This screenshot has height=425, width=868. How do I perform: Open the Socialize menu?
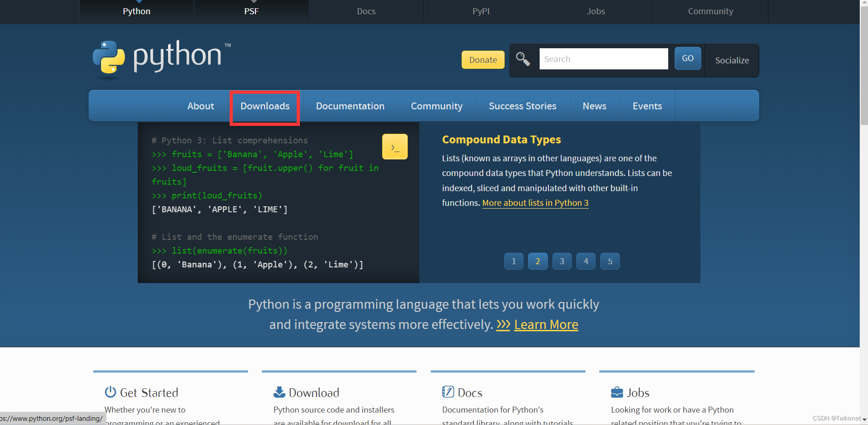point(732,60)
